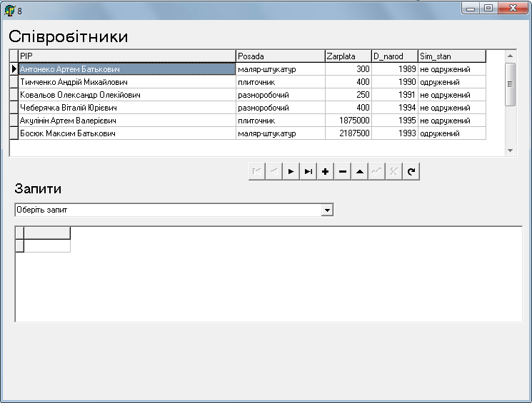Click the empty header in query results grid

click(x=47, y=233)
